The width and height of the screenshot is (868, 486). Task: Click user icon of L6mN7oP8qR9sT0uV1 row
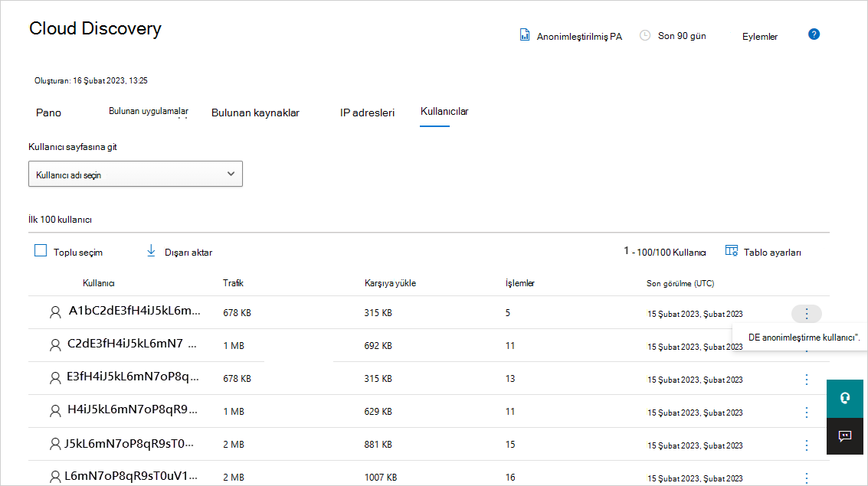pos(55,477)
